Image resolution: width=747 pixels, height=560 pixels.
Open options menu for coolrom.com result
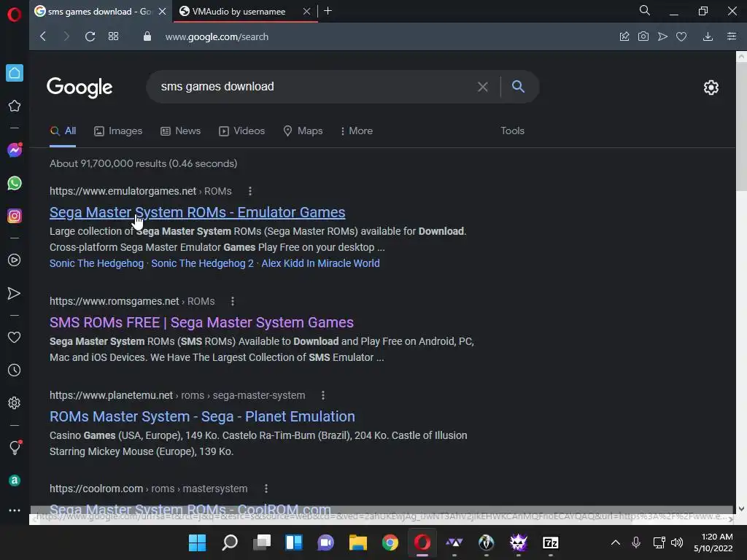[x=266, y=489]
